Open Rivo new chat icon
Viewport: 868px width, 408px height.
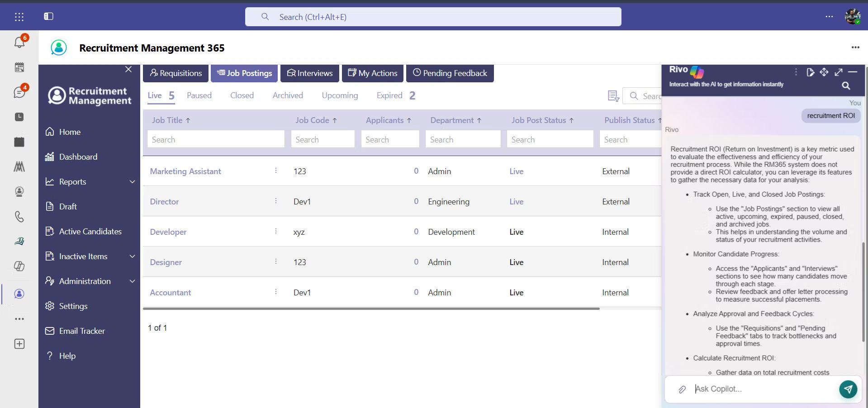pyautogui.click(x=810, y=72)
